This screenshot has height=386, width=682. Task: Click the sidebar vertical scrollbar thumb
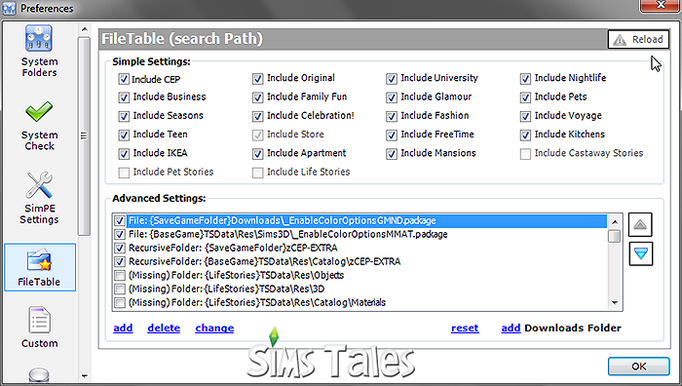[x=84, y=136]
